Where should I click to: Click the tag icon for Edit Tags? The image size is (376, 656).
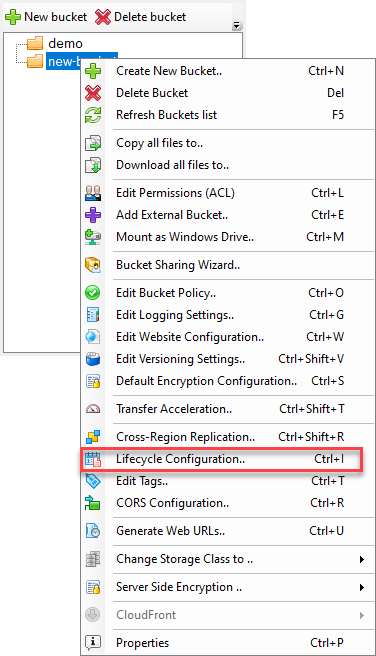point(93,481)
